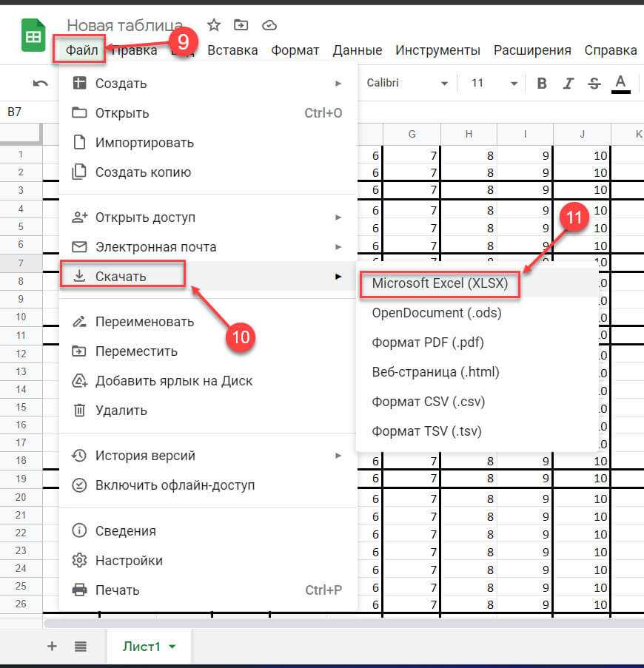This screenshot has height=668, width=644.
Task: Choose Электронная почта menu entry
Action: (208, 247)
